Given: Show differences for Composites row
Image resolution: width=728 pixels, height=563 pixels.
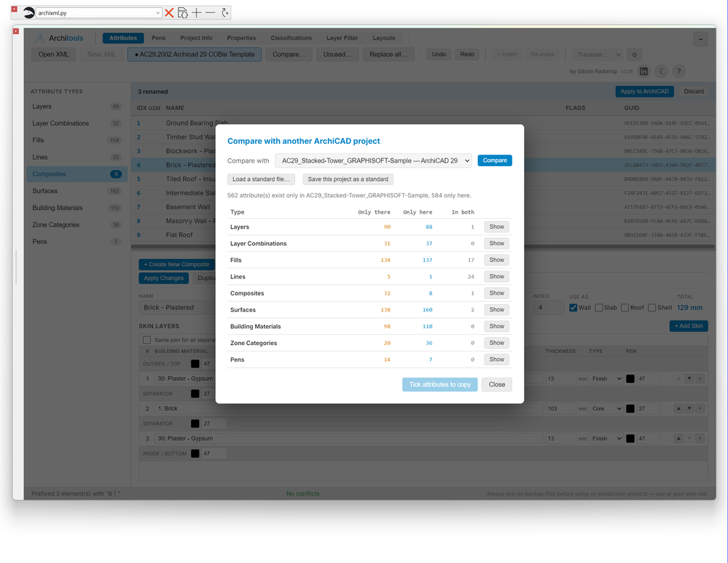Looking at the screenshot, I should click(x=496, y=293).
